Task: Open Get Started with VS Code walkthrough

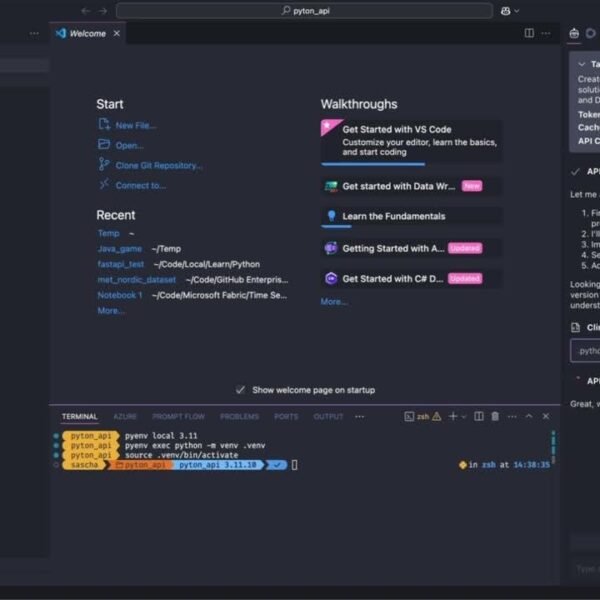Action: (x=412, y=141)
